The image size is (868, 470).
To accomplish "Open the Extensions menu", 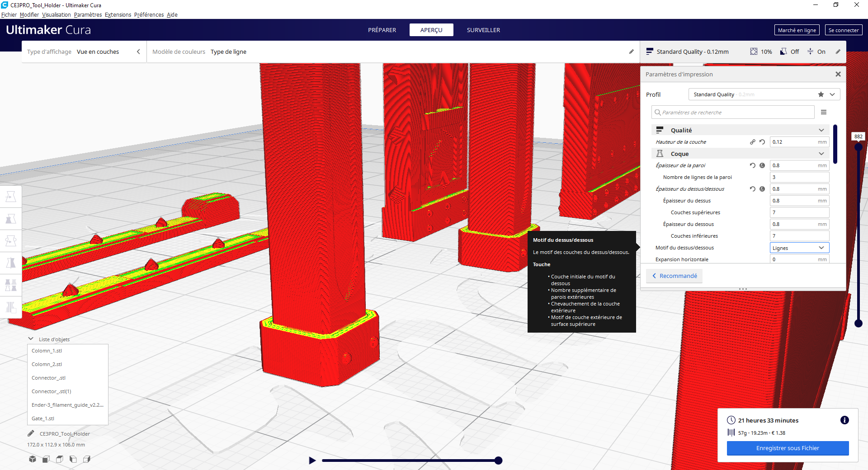I will coord(118,14).
